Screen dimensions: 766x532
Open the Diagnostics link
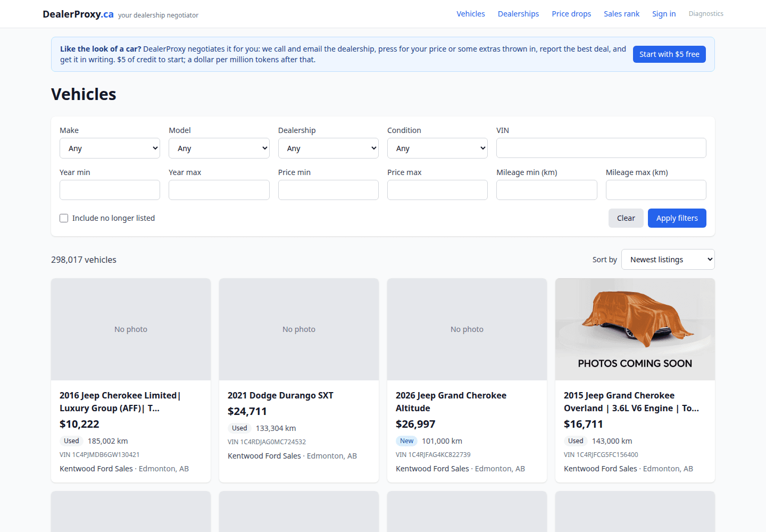706,14
